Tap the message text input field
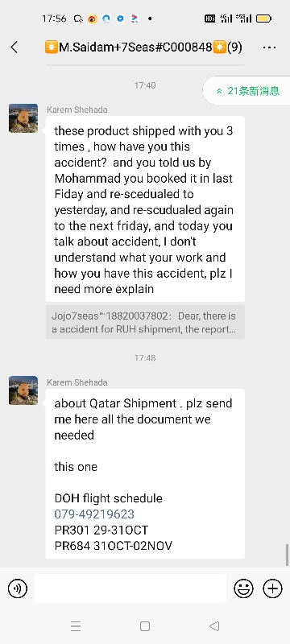This screenshot has height=644, width=290. [130, 588]
